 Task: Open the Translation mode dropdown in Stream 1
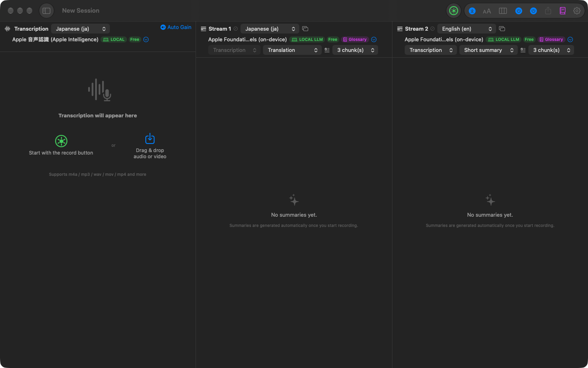292,50
